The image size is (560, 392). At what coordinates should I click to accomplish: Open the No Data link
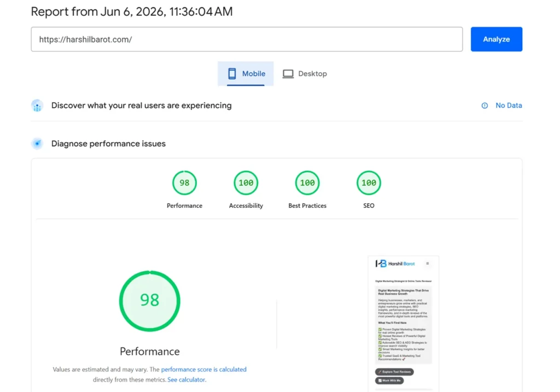509,106
